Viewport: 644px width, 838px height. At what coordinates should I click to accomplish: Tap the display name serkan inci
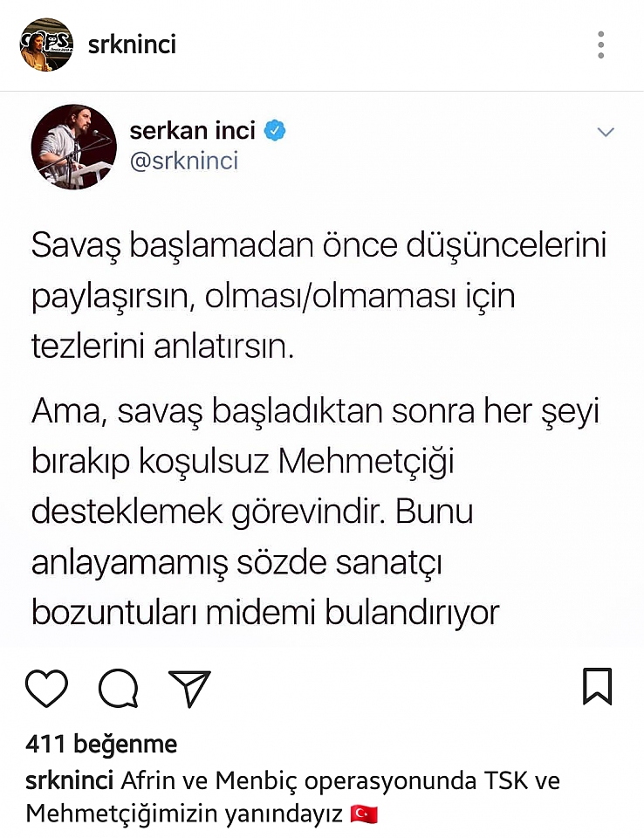click(x=192, y=130)
